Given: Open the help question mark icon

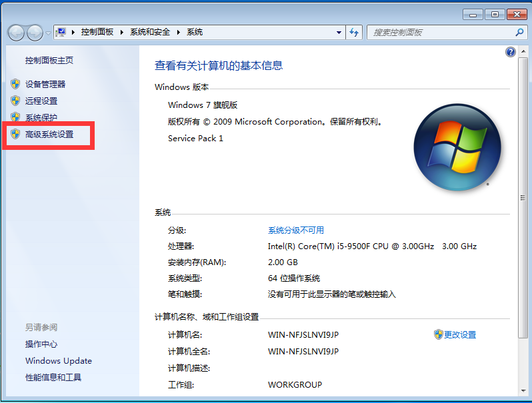Looking at the screenshot, I should [x=510, y=52].
